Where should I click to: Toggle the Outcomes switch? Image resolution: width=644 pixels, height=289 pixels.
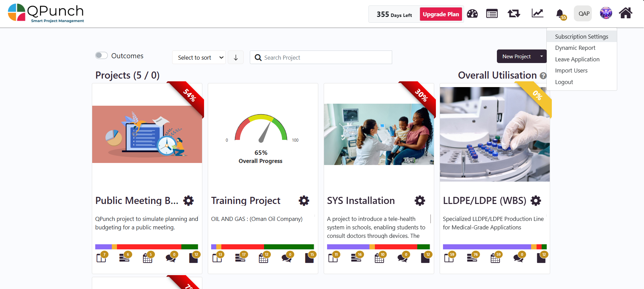[101, 56]
